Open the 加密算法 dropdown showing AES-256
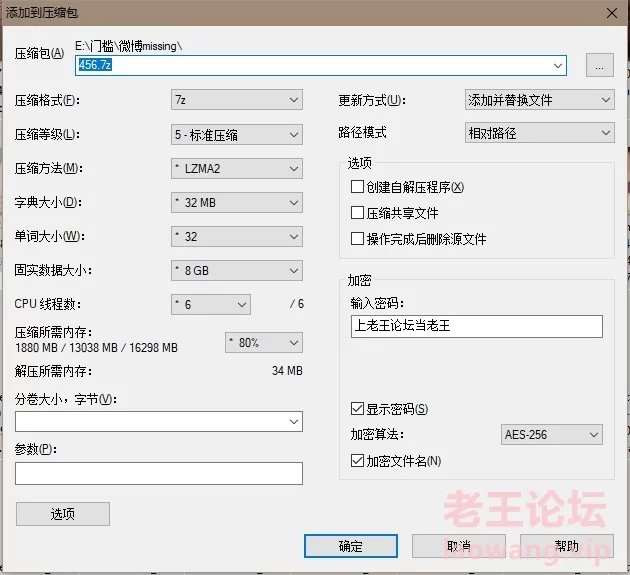Screen dimensions: 630x575 point(552,435)
